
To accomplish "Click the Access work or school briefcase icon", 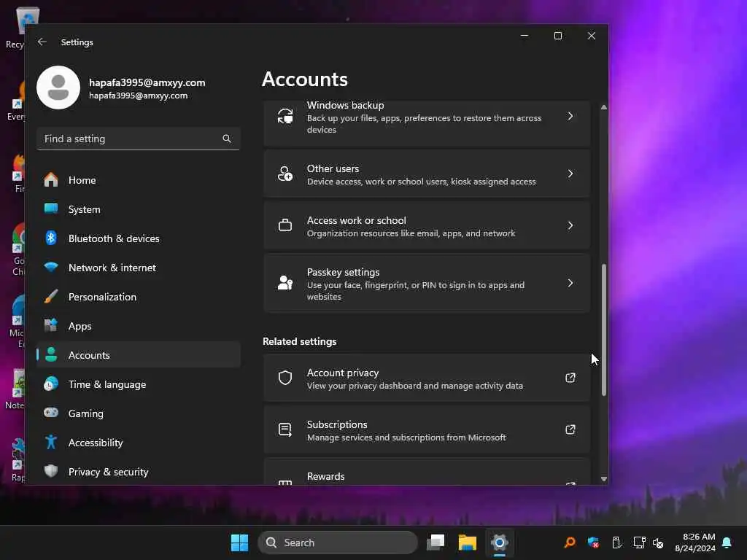I will pyautogui.click(x=285, y=225).
